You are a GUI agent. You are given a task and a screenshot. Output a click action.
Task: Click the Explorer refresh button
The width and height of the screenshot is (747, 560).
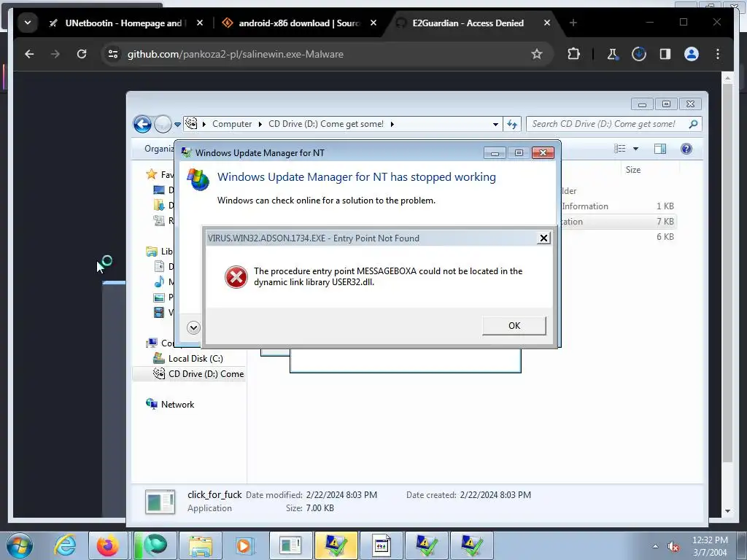[512, 124]
